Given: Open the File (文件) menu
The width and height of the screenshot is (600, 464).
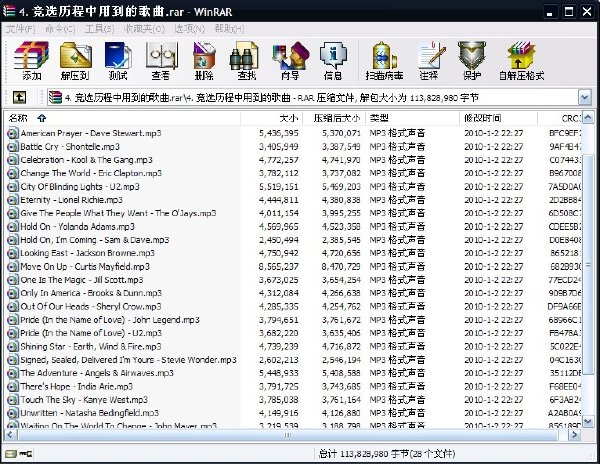Looking at the screenshot, I should coord(21,29).
